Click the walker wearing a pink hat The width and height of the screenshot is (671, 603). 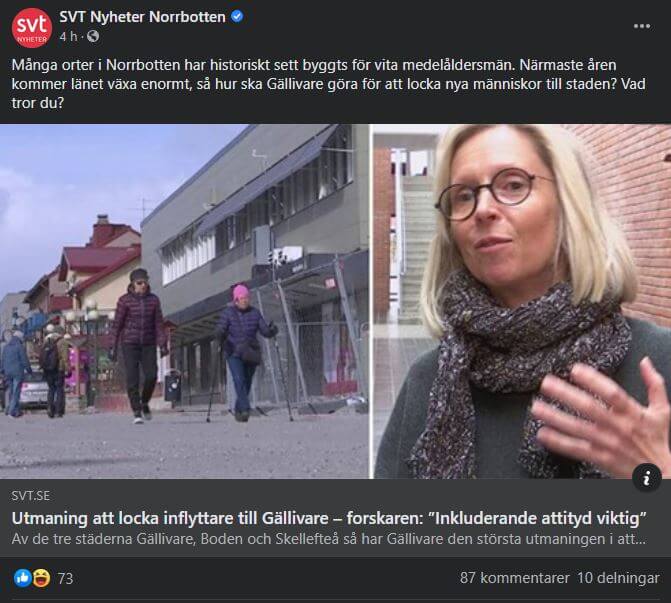click(x=244, y=351)
